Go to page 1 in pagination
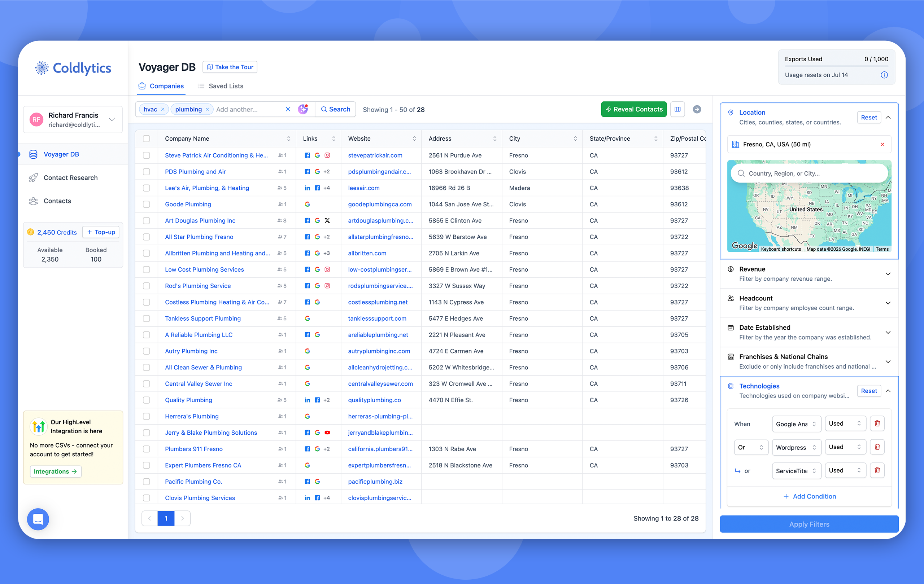 pyautogui.click(x=166, y=518)
